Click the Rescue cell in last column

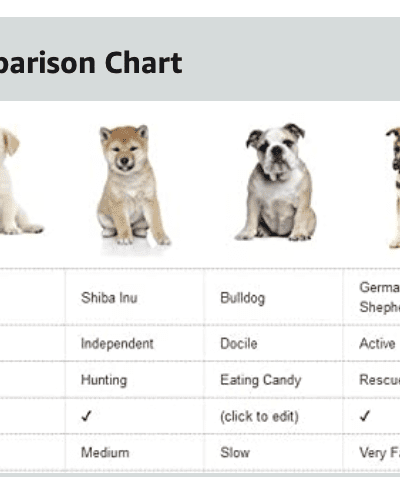[372, 380]
